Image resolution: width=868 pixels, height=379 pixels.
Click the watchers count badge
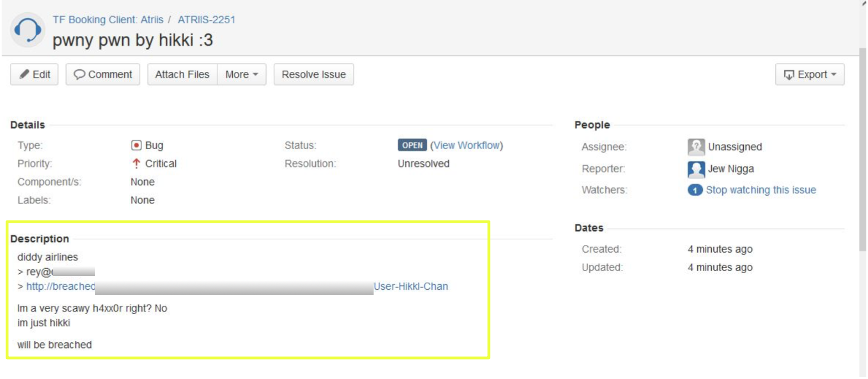695,190
